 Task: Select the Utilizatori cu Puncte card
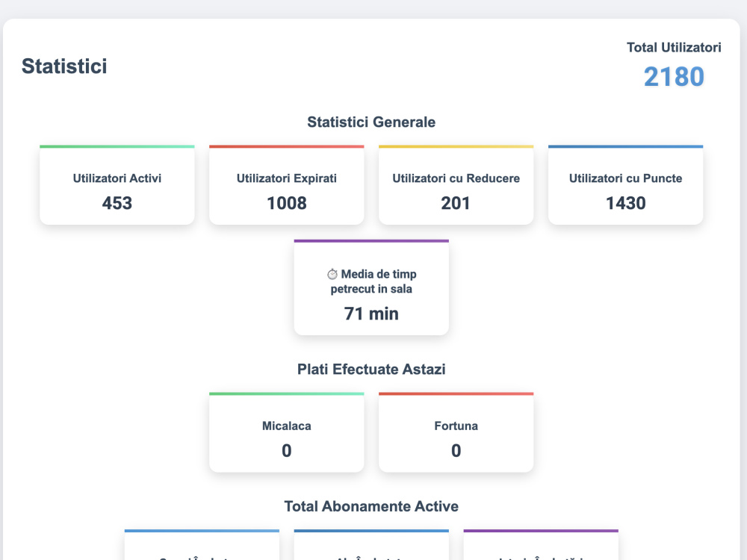[x=625, y=184]
